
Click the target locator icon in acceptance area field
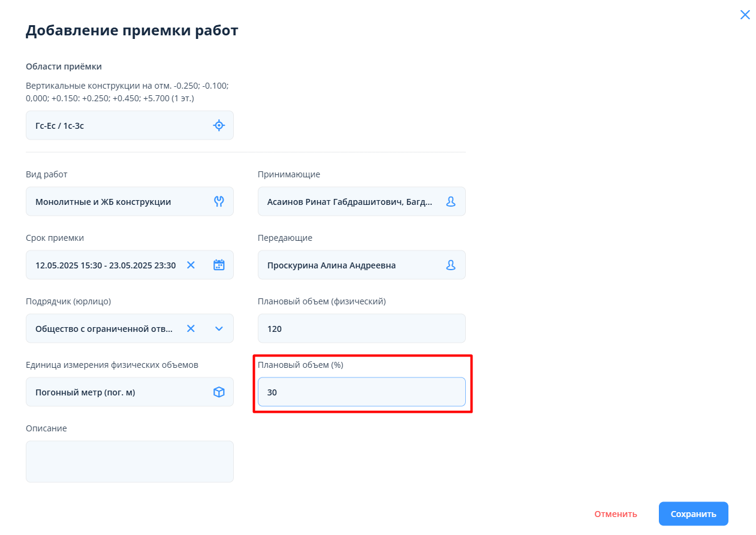coord(219,125)
